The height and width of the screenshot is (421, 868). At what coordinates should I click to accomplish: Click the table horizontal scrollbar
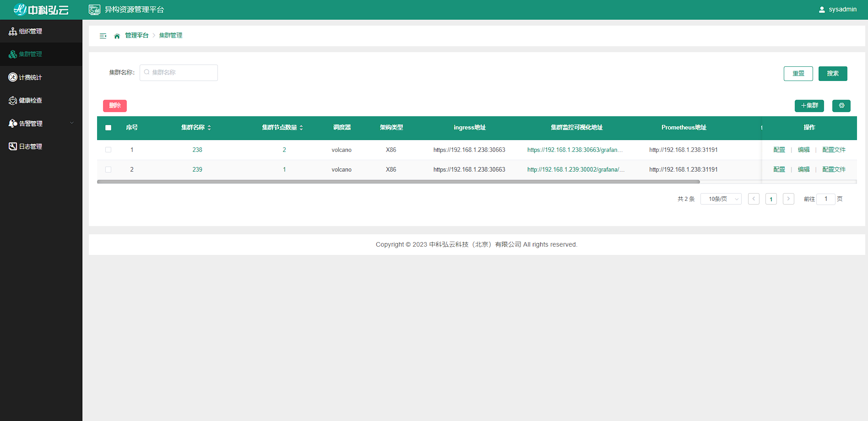coord(398,182)
